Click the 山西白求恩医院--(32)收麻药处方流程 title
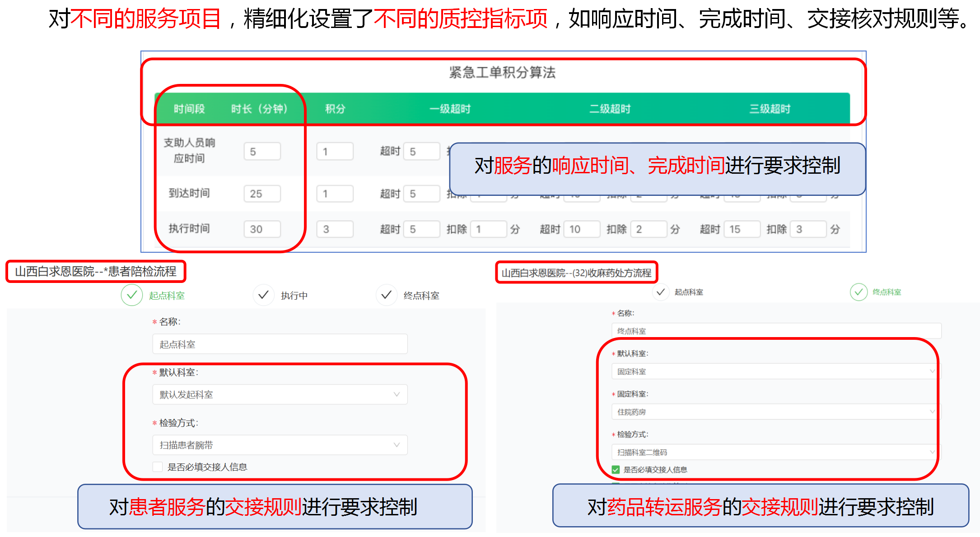This screenshot has width=980, height=537. 576,273
